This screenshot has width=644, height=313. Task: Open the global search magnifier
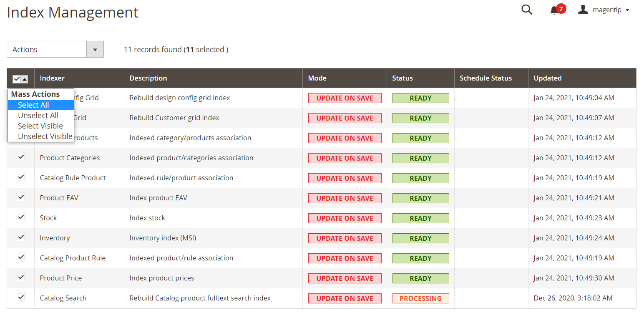pyautogui.click(x=526, y=9)
